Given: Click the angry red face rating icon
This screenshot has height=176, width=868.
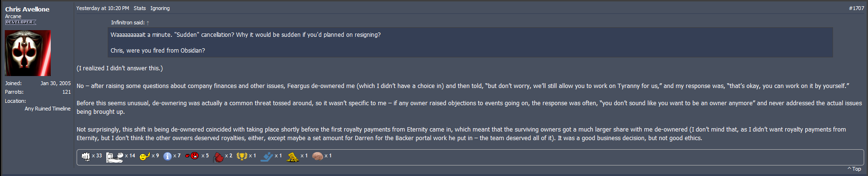Looking at the screenshot, I should click(x=192, y=156).
